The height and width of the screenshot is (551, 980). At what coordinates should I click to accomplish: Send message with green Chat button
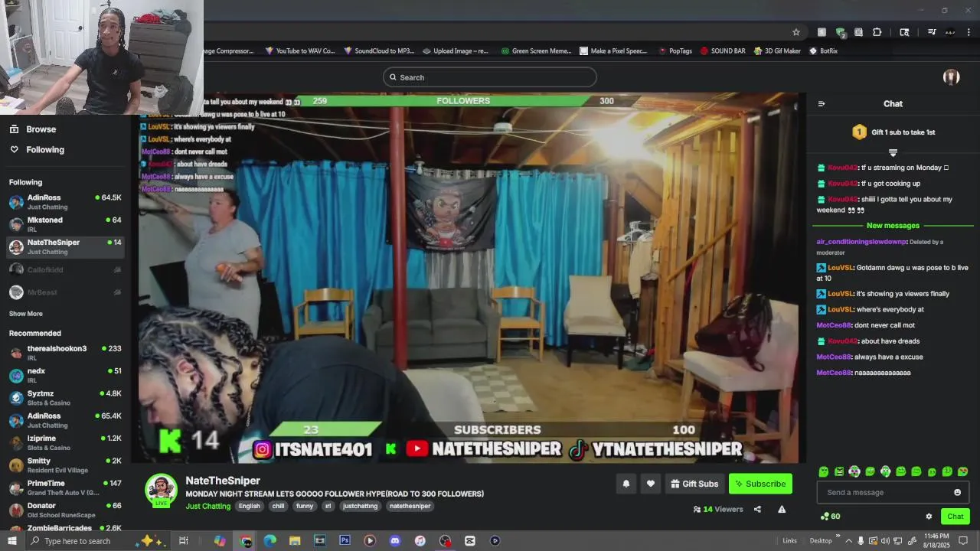pos(955,517)
